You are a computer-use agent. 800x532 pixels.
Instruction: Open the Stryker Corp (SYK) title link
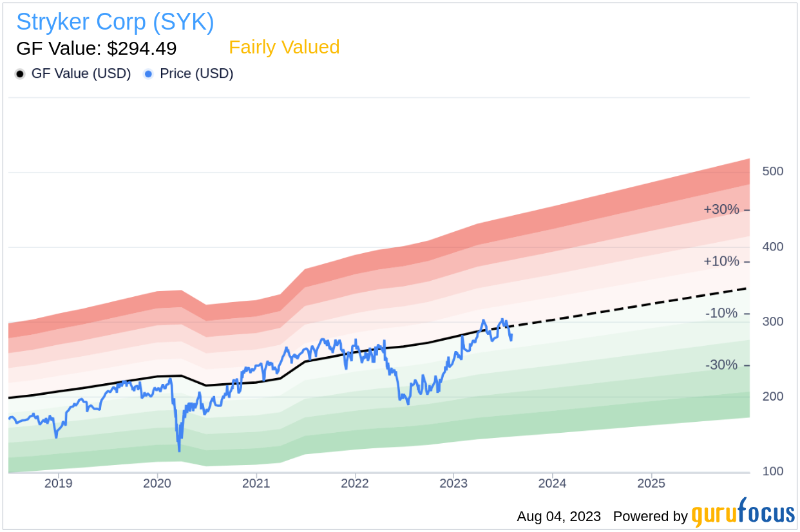click(x=115, y=22)
